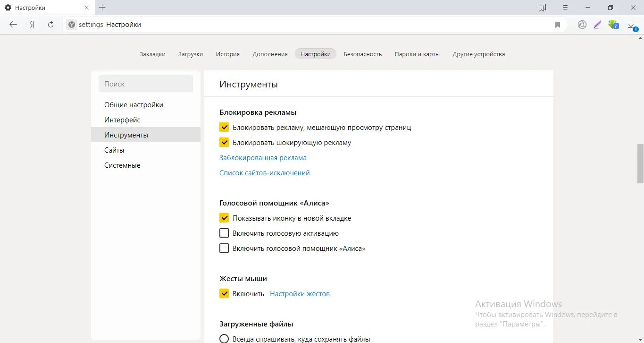644x343 pixels.
Task: Click the purple feather extension icon
Action: pyautogui.click(x=597, y=25)
